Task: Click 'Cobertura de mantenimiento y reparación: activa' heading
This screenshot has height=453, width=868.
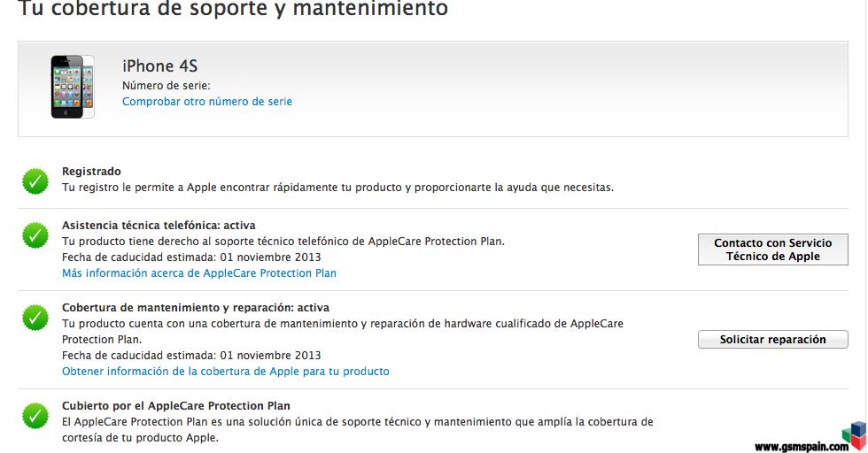Action: tap(196, 308)
